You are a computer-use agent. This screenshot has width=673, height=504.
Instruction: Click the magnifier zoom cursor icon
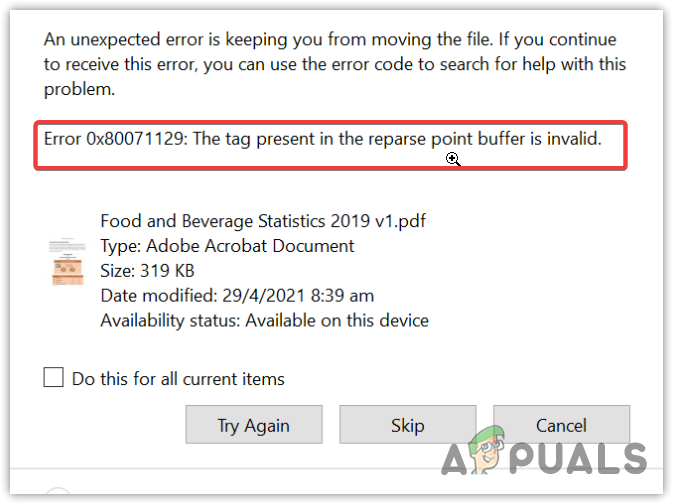point(453,159)
